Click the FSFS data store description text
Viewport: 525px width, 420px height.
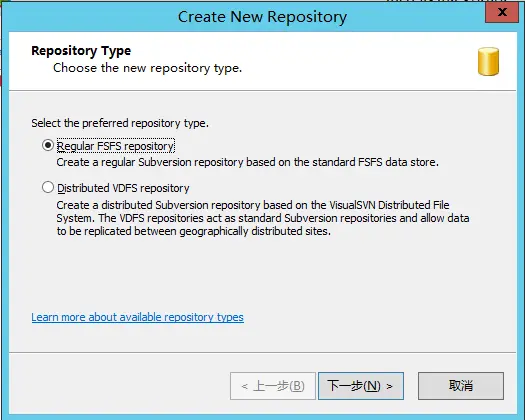(x=247, y=162)
